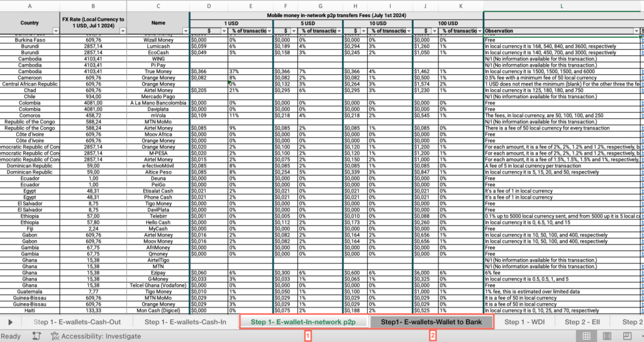Select the mVola name cell
Screen dimensions: 644x342
158,116
